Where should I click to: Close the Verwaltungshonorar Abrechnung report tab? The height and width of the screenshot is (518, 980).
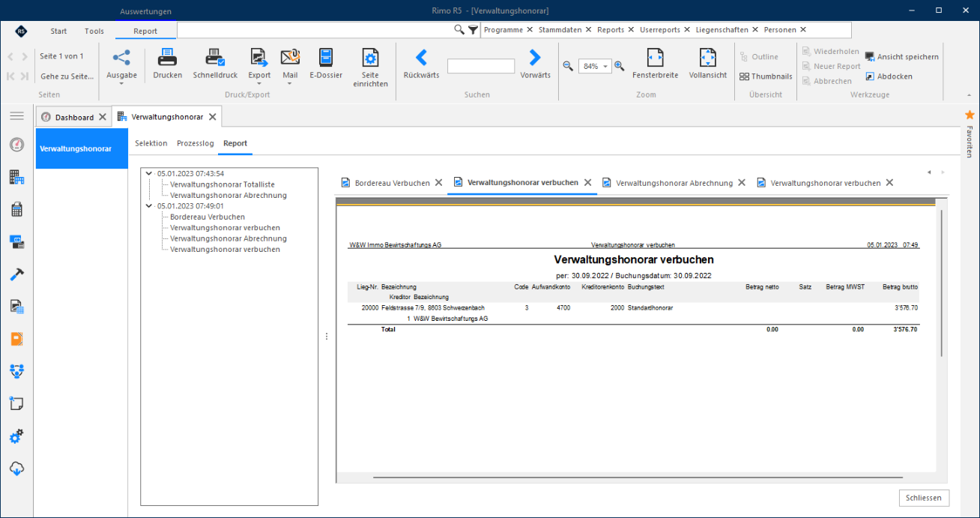tap(742, 182)
